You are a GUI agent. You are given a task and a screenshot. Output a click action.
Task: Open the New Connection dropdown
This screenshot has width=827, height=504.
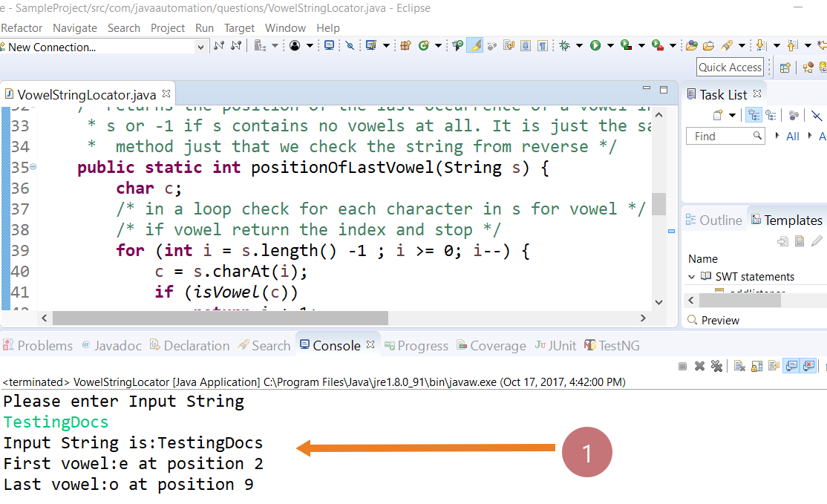202,47
